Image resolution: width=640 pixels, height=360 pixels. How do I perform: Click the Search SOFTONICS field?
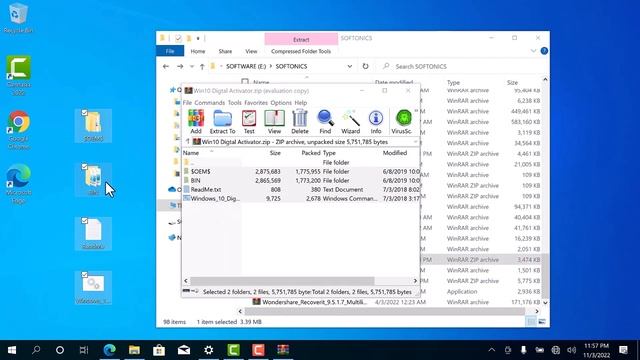[x=461, y=66]
